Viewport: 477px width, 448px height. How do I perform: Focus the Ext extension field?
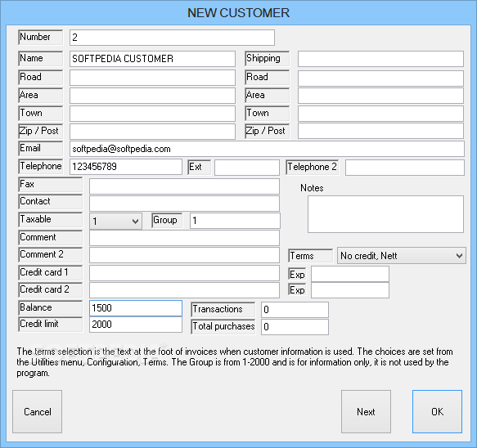247,168
